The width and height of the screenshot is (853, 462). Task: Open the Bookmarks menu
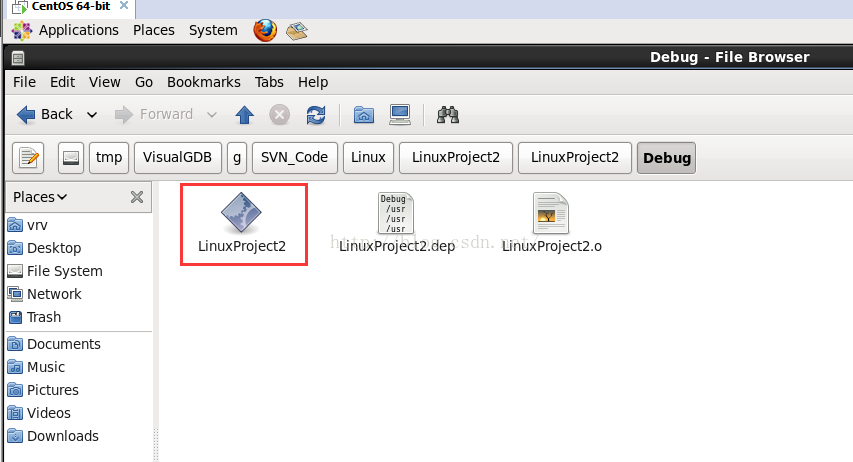pos(203,82)
